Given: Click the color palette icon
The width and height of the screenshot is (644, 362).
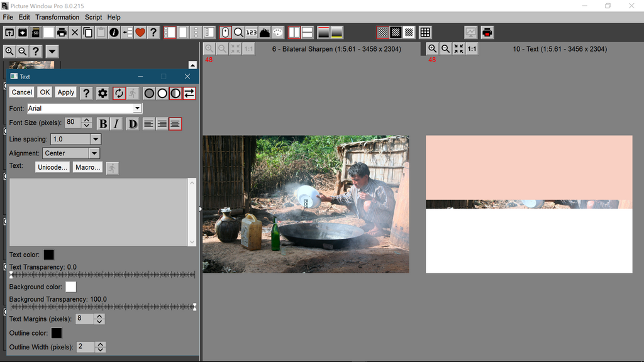Looking at the screenshot, I should point(278,33).
